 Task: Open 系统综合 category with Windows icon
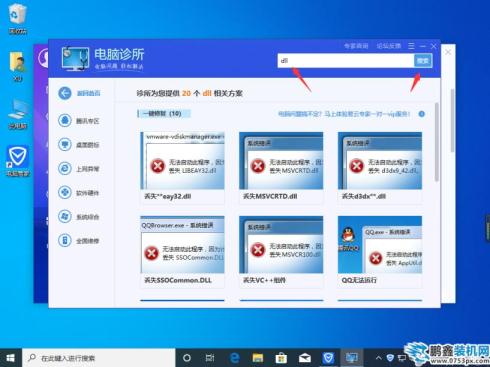tap(79, 217)
